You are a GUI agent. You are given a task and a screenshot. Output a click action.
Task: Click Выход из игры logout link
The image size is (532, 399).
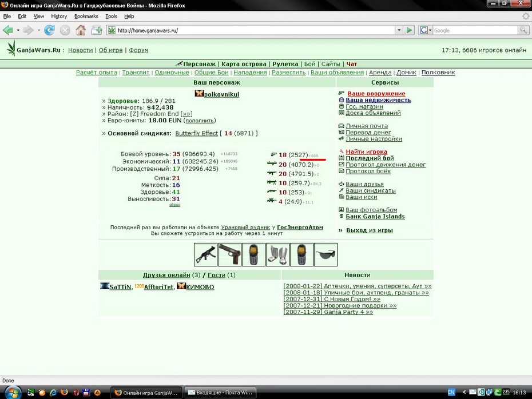(370, 230)
